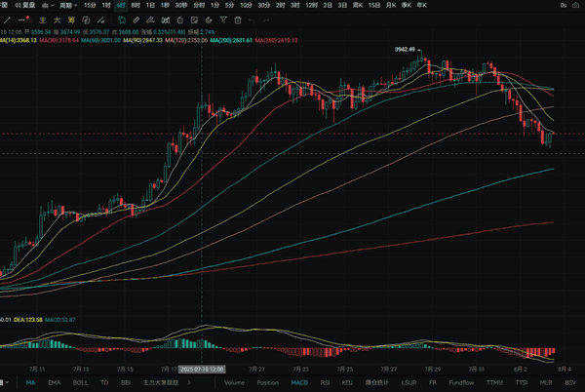Screen dimensions: 585x392
Task: Select the BOLL indicator tab
Action: point(81,383)
